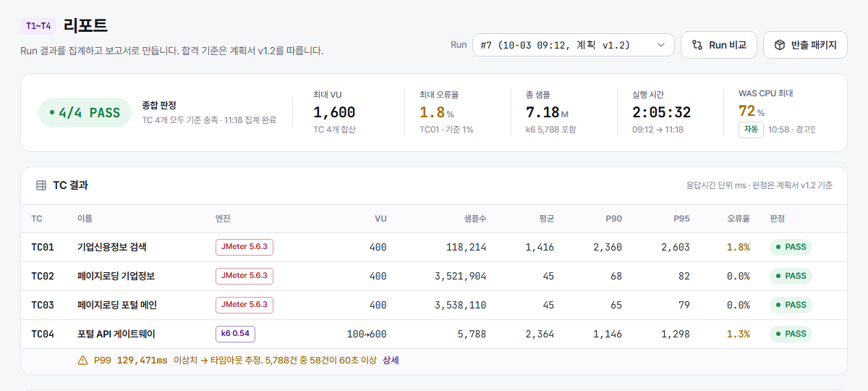Click the 7.18 M total samples value

[x=547, y=112]
